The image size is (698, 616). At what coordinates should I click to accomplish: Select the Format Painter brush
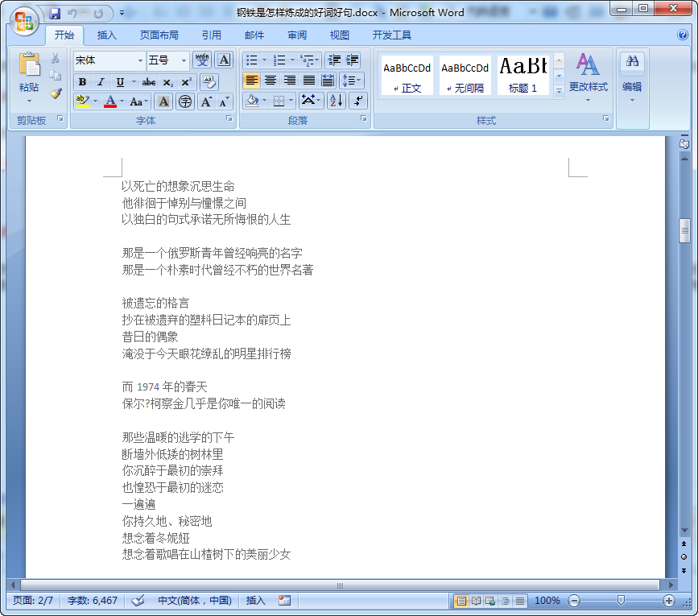click(56, 93)
